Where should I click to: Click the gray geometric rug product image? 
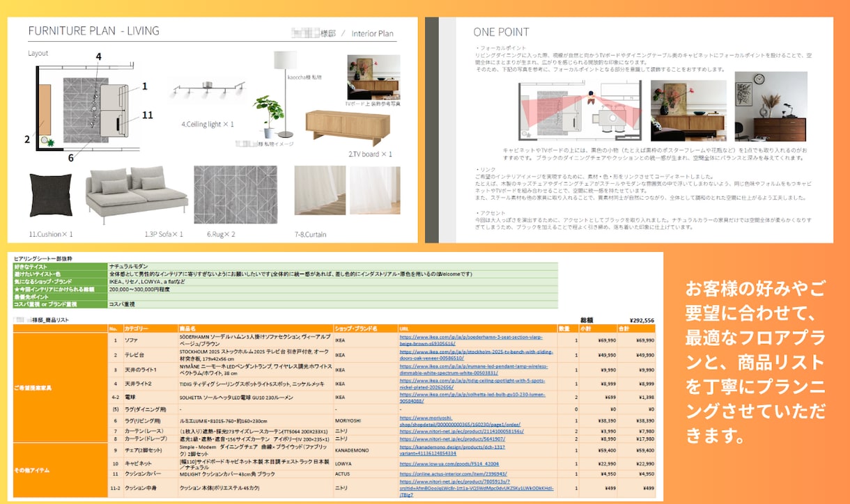pyautogui.click(x=235, y=195)
